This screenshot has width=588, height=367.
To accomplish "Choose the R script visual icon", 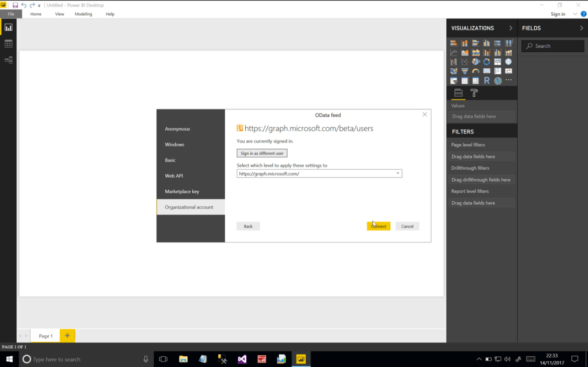I will click(x=486, y=80).
